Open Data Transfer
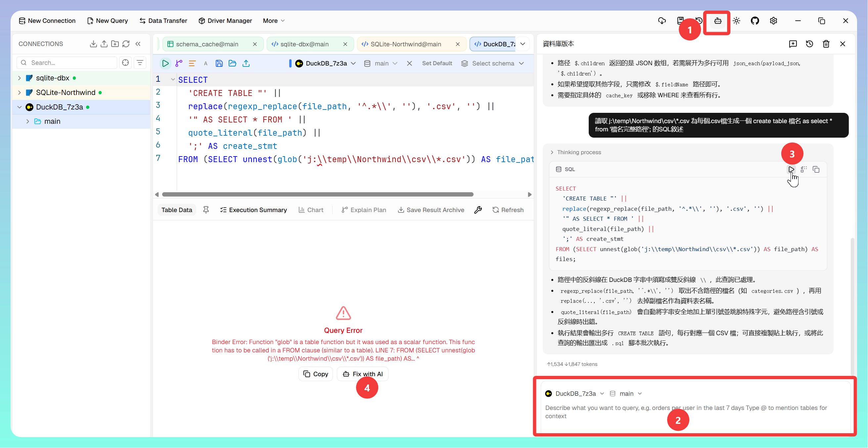Screen dimensions: 868x448 163,21
